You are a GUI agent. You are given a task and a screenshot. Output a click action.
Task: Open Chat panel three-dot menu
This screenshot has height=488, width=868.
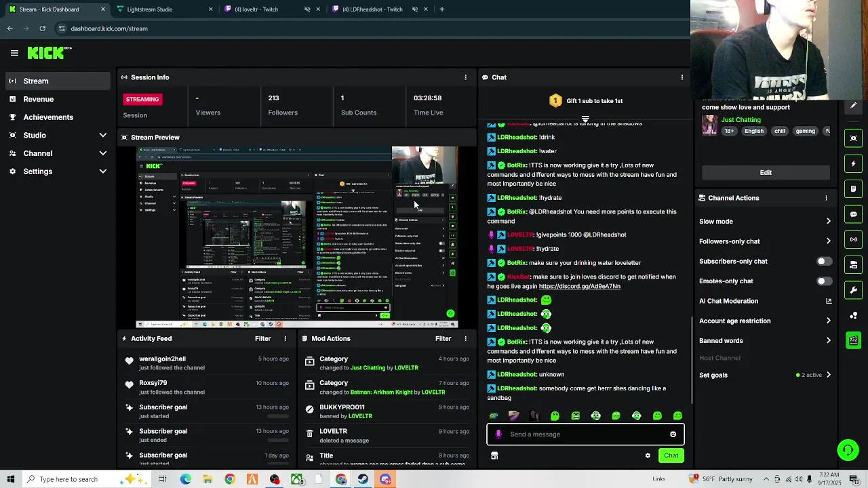(682, 77)
